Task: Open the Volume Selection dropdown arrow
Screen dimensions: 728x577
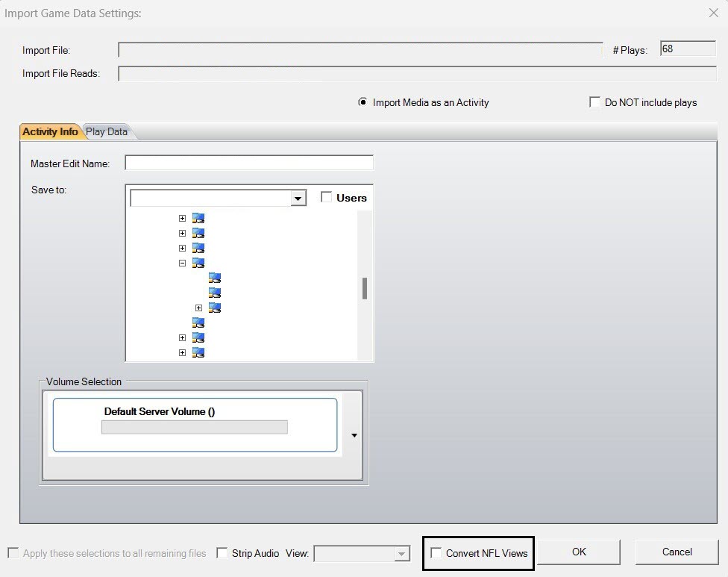Action: [x=354, y=435]
